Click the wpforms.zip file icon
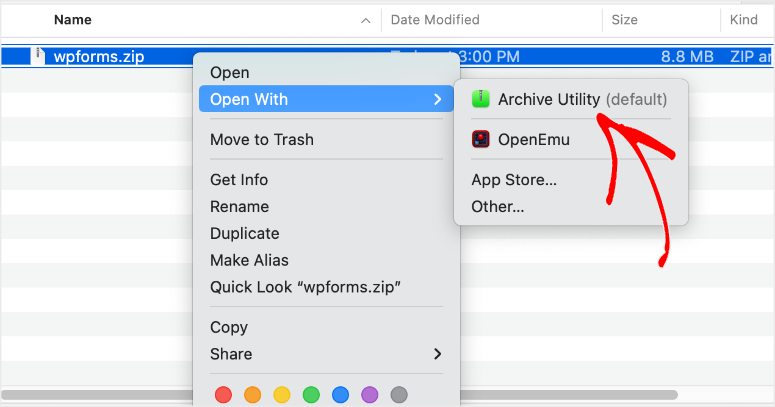Image resolution: width=775 pixels, height=407 pixels. point(38,56)
